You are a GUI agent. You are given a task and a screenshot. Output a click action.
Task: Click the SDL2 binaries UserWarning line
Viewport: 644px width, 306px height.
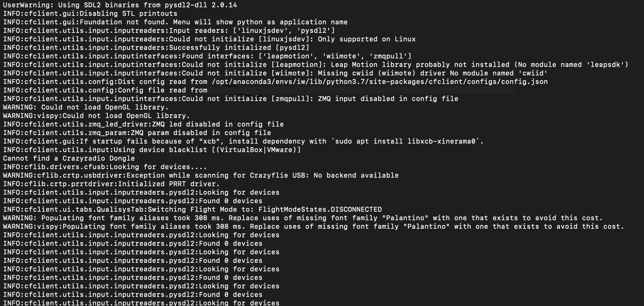(x=120, y=5)
